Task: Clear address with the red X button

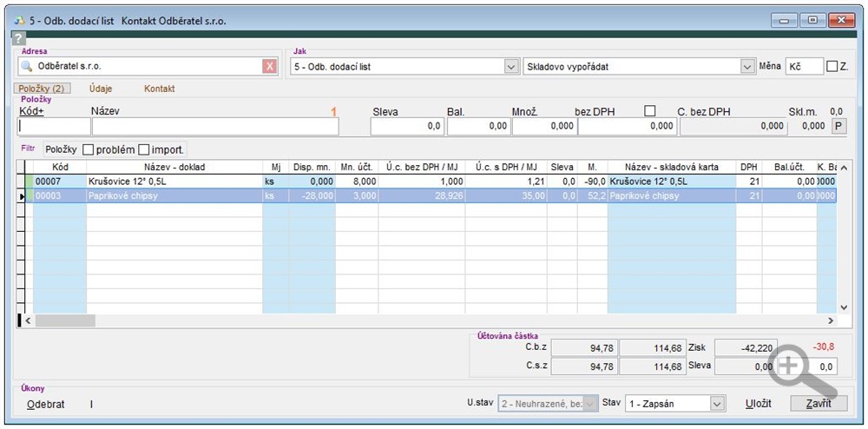Action: coord(269,66)
